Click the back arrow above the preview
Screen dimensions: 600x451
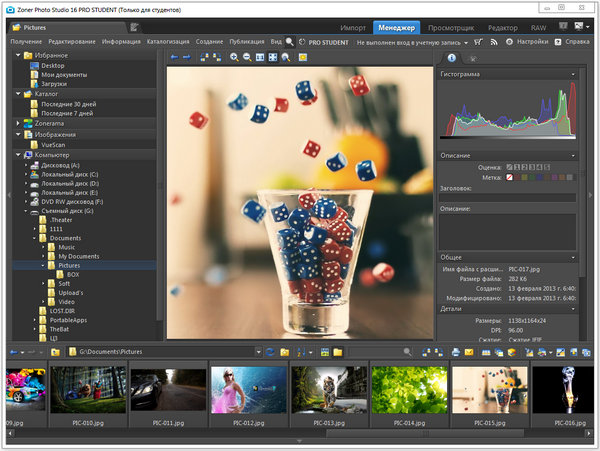tap(173, 58)
